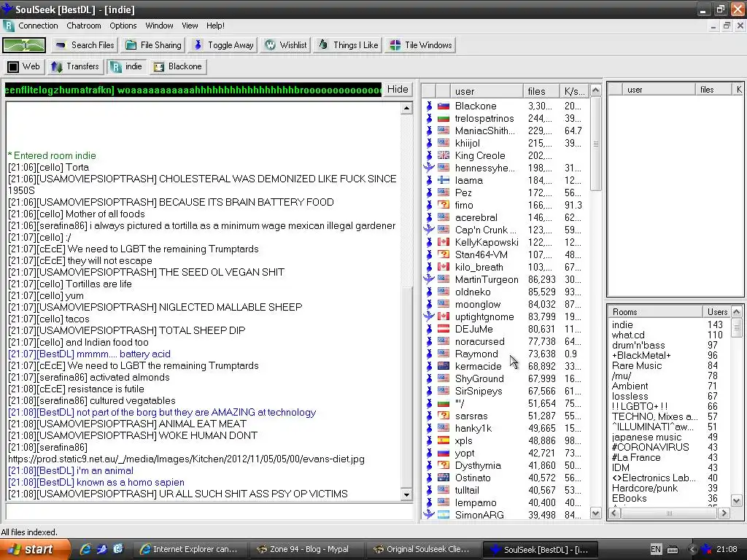Screen dimensions: 747x560
Task: Click the flag icon next to trelospatrinos
Action: point(444,118)
